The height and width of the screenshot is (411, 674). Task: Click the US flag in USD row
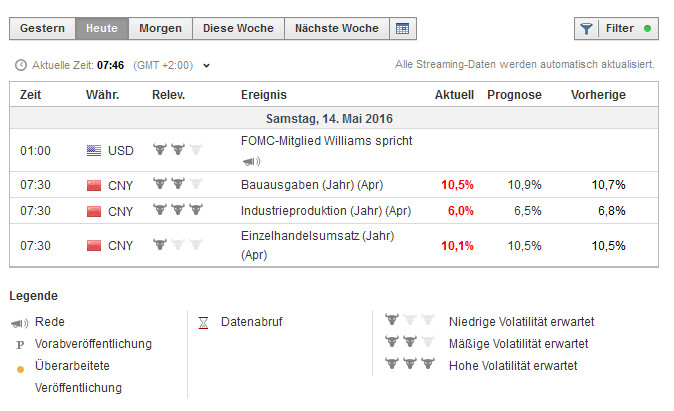[94, 151]
